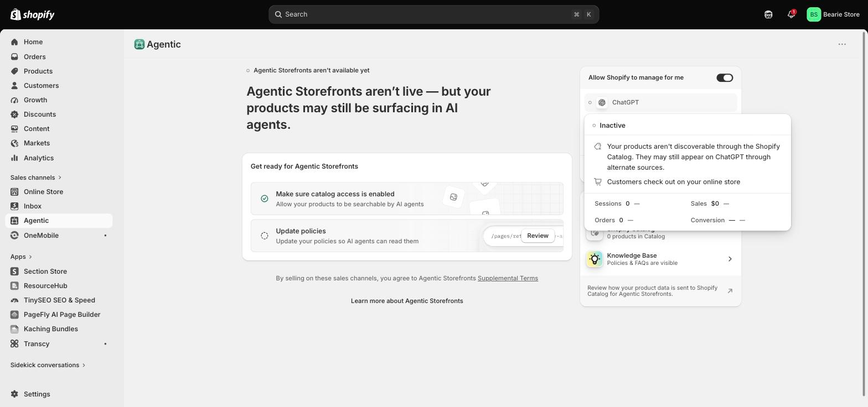This screenshot has height=407, width=868.
Task: Click the Sales $0 metric
Action: [710, 203]
